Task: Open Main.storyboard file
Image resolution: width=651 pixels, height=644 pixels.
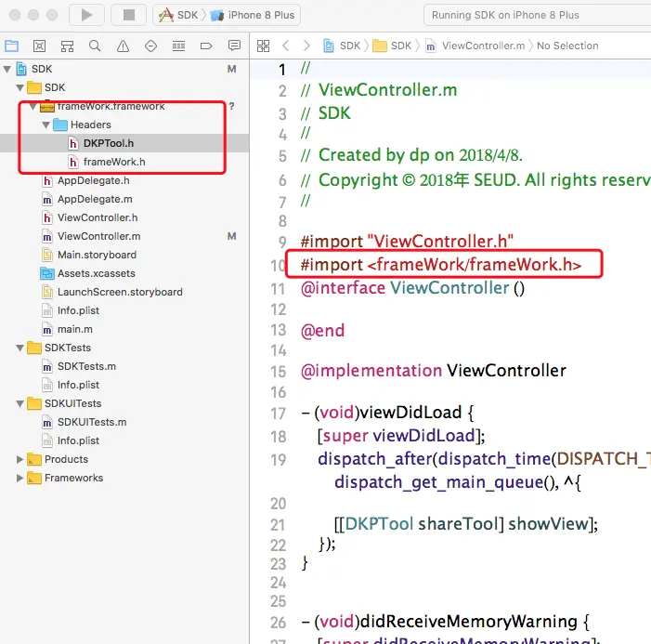Action: 97,255
